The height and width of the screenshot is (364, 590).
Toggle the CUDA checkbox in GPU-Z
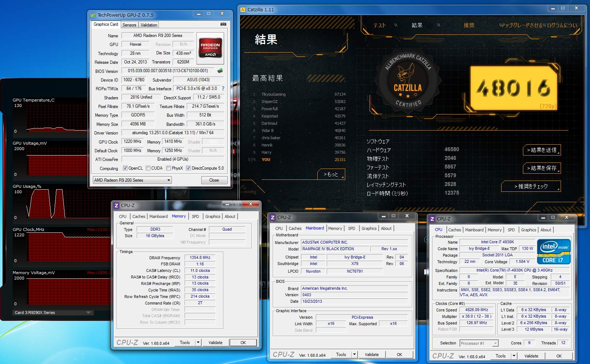pos(148,168)
